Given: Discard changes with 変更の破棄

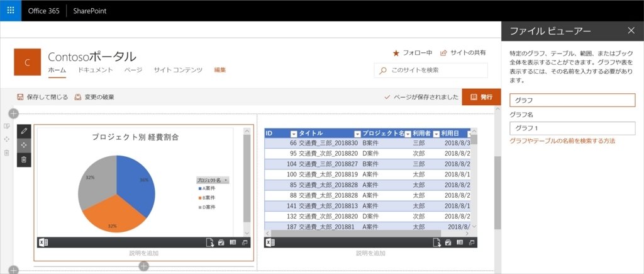Looking at the screenshot, I should [94, 97].
